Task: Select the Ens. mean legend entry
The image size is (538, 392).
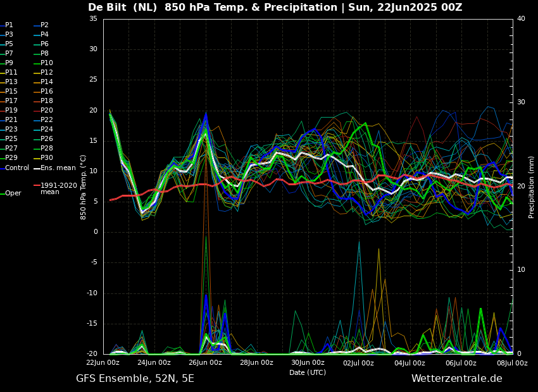Action: [58, 168]
